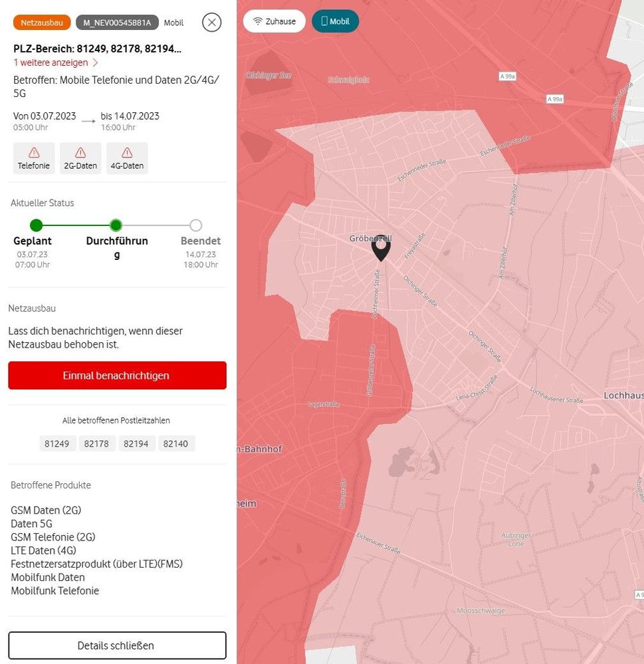
Task: Click the 'Details schließen' button
Action: [x=117, y=645]
